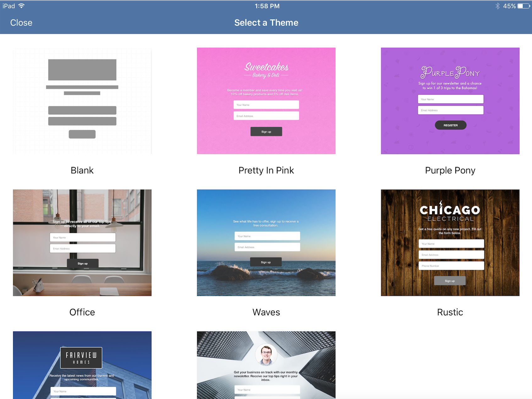Choose the Purple Pony theme thumbnail
This screenshot has height=399, width=532.
(x=450, y=101)
